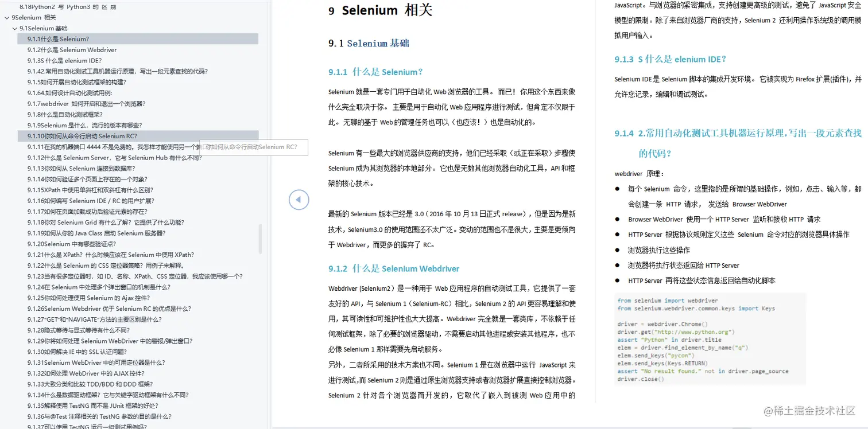Collapse the "9Selenium 相关" tree node

pyautogui.click(x=7, y=17)
